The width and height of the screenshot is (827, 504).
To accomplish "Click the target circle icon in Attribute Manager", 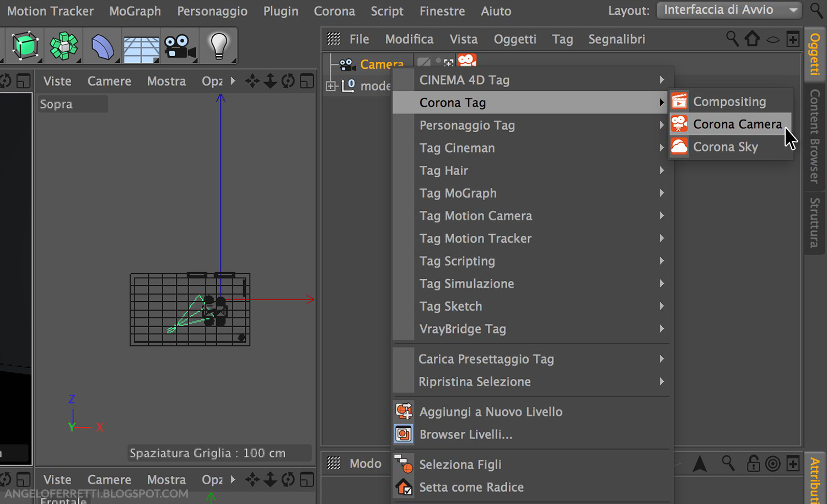I will (x=773, y=464).
